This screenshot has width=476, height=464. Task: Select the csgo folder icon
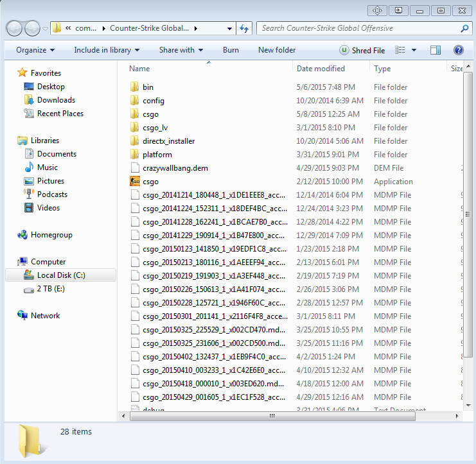point(134,114)
